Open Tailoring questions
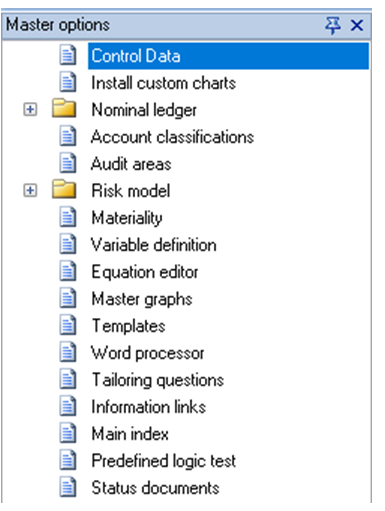The height and width of the screenshot is (511, 385). tap(158, 380)
